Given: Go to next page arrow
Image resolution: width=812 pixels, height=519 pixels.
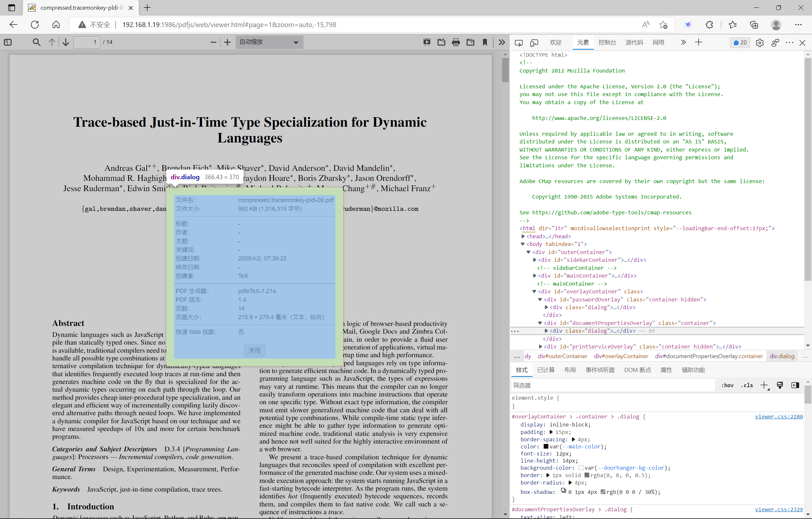Looking at the screenshot, I should click(x=66, y=42).
